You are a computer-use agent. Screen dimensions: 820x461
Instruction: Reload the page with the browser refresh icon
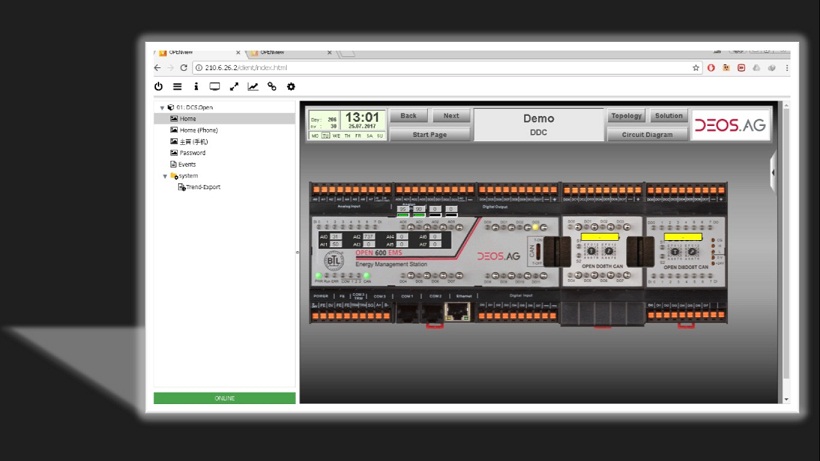pyautogui.click(x=184, y=68)
